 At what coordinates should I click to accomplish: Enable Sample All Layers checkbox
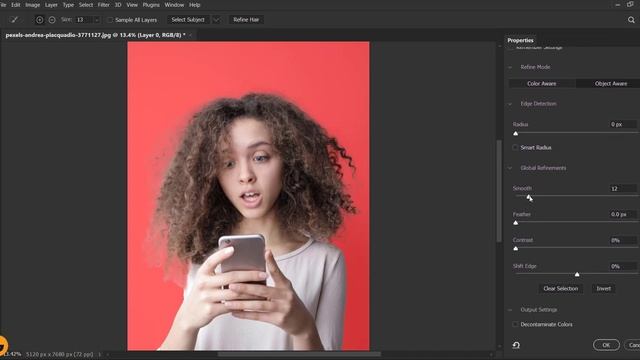point(109,20)
